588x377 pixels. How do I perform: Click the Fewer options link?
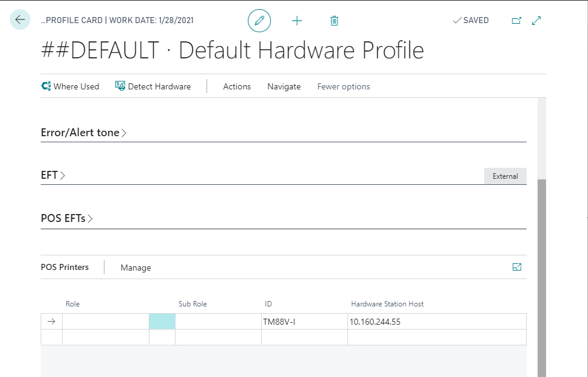coord(343,86)
